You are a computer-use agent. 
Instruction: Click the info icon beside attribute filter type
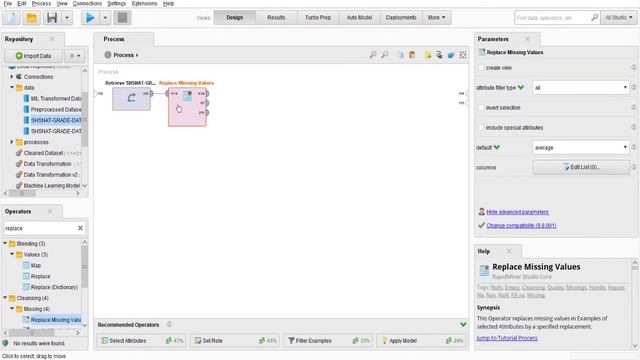point(633,87)
